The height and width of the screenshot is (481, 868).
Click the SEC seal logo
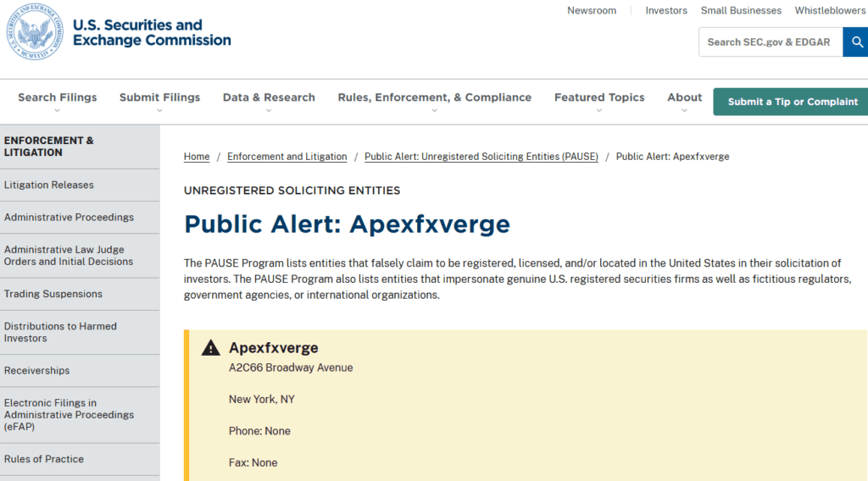tap(35, 32)
